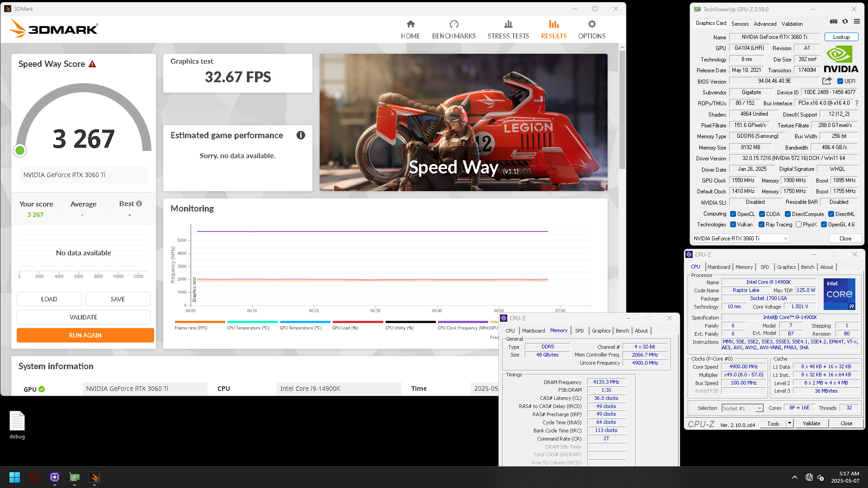
Task: Click Close button in GPU-Z
Action: click(x=845, y=239)
